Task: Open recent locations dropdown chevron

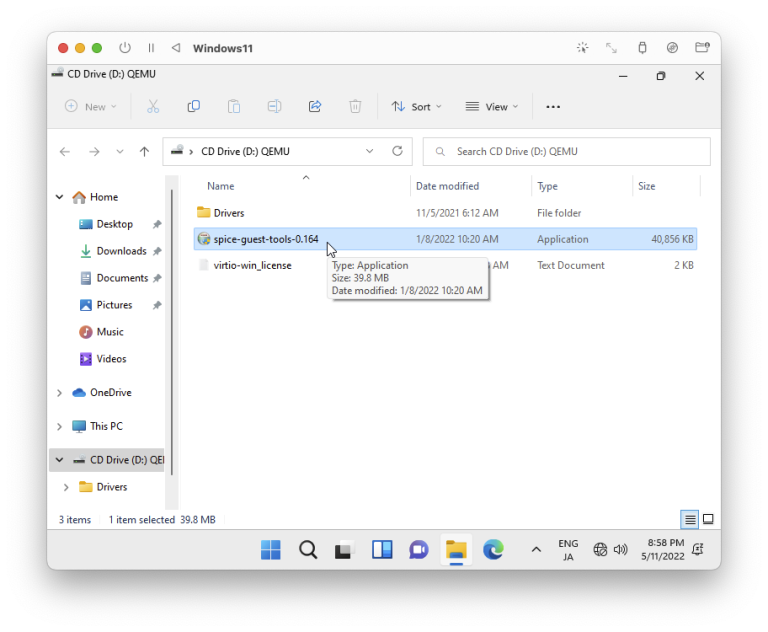Action: tap(120, 151)
